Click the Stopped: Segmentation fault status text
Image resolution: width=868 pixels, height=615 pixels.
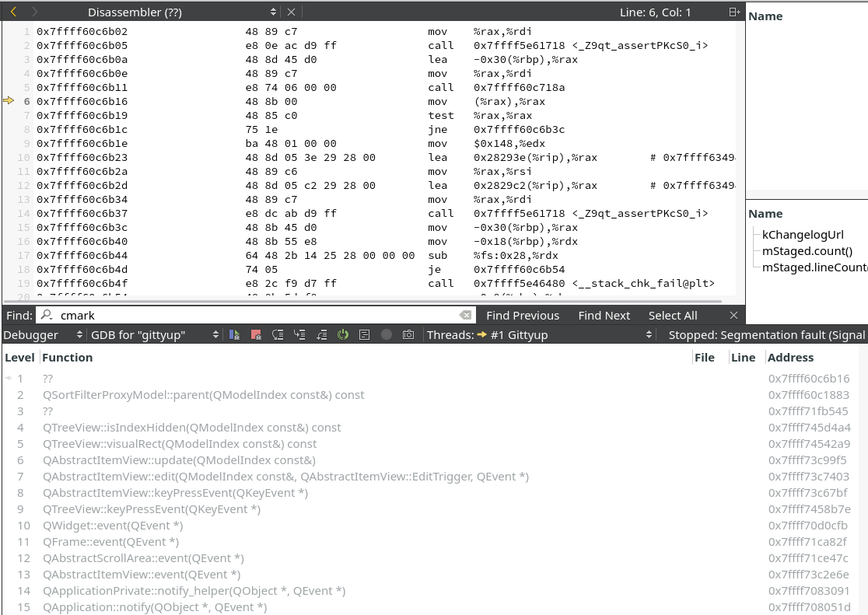[x=766, y=335]
